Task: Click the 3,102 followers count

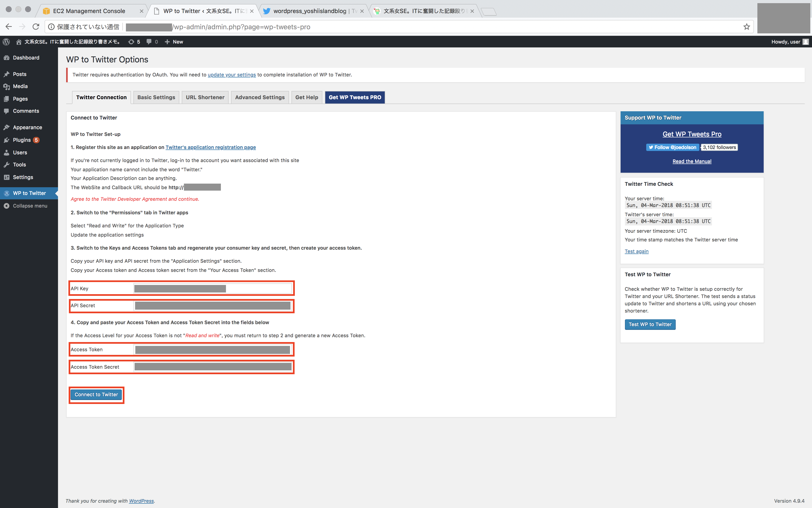Action: click(719, 147)
